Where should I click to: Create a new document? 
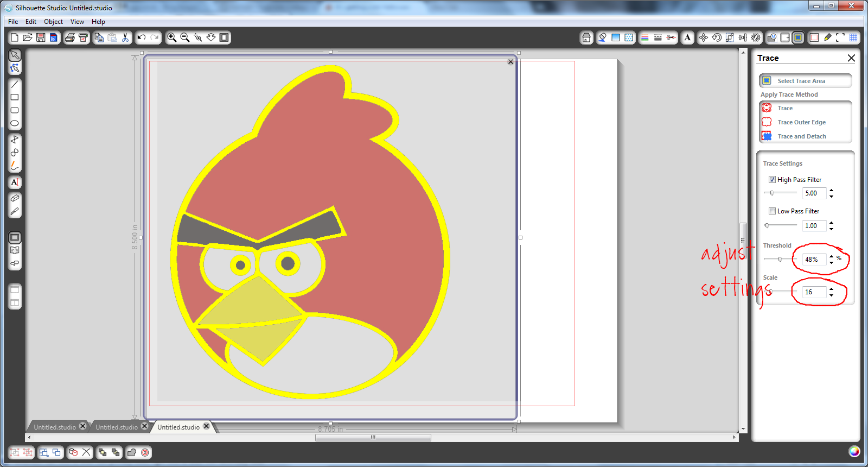[x=15, y=37]
